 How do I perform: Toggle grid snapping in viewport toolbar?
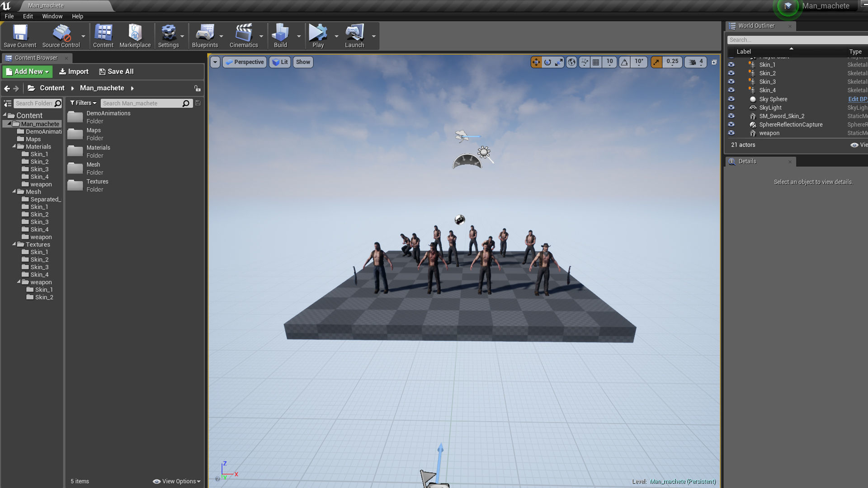coord(596,62)
